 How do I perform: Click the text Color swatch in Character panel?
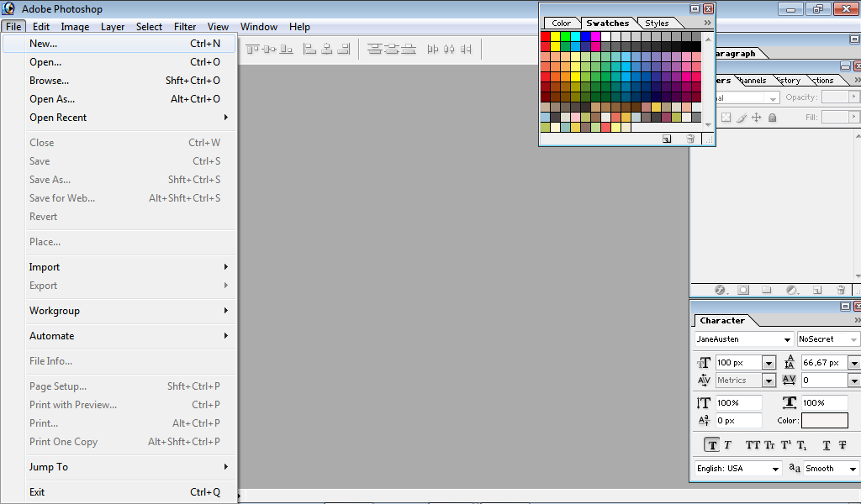pos(824,421)
